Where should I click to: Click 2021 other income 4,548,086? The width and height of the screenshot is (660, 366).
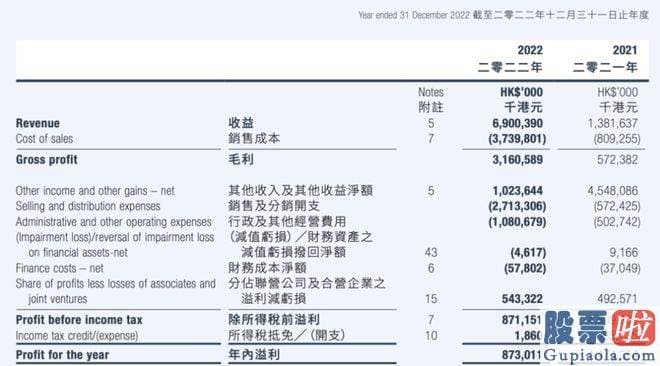(613, 191)
